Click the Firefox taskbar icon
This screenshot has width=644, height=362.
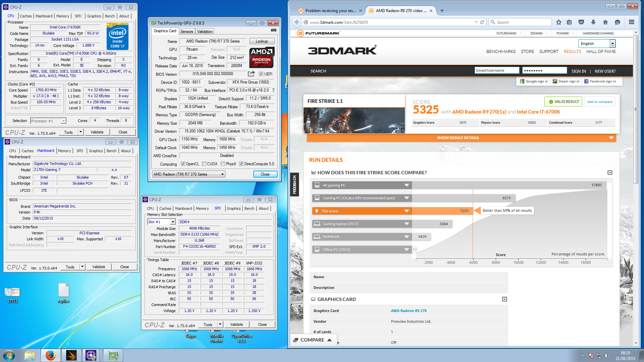pyautogui.click(x=51, y=355)
